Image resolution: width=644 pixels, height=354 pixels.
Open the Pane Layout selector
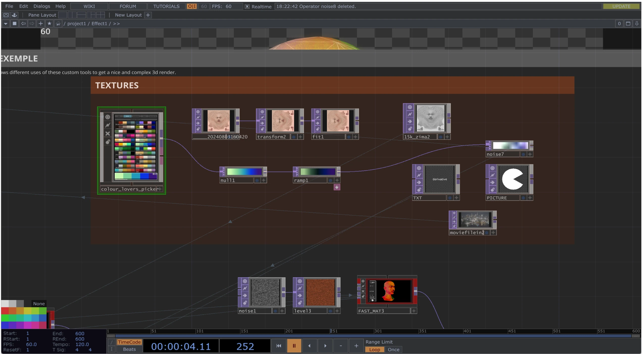[42, 15]
